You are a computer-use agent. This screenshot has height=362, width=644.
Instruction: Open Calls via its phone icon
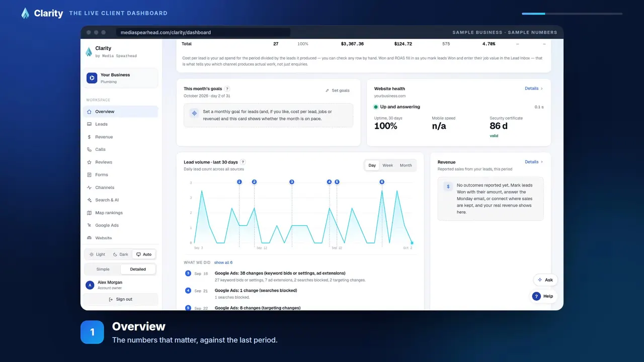point(90,149)
